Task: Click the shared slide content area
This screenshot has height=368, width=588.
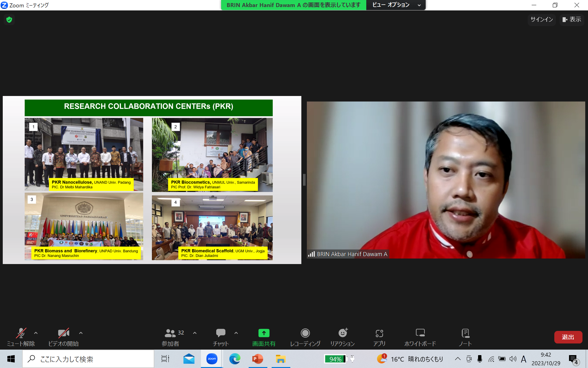Action: click(x=152, y=180)
